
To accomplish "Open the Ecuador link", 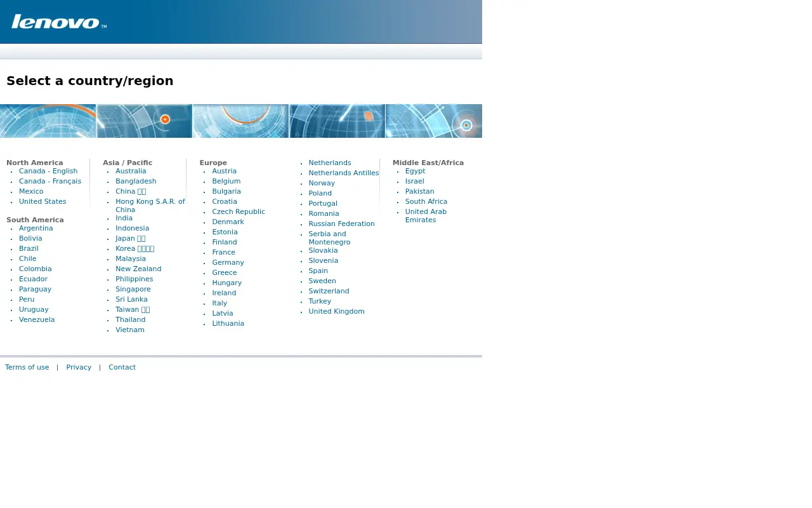I will [33, 279].
